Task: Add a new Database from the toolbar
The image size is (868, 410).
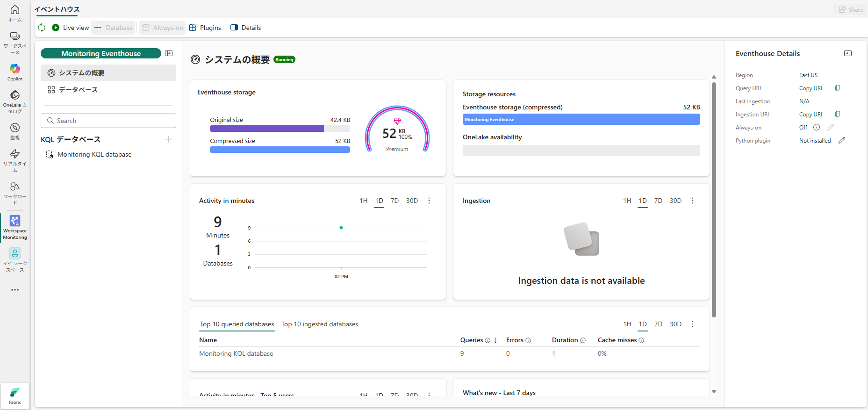Action: (x=114, y=28)
